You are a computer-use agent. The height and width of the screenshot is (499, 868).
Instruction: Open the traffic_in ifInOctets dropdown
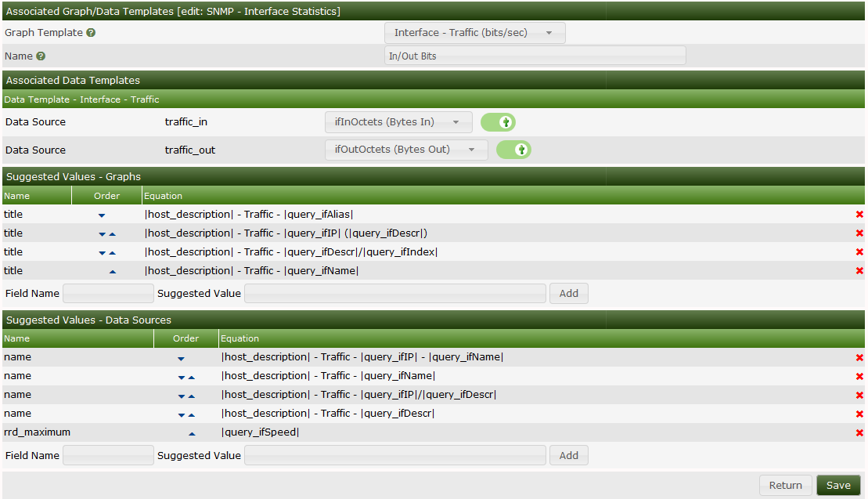398,122
